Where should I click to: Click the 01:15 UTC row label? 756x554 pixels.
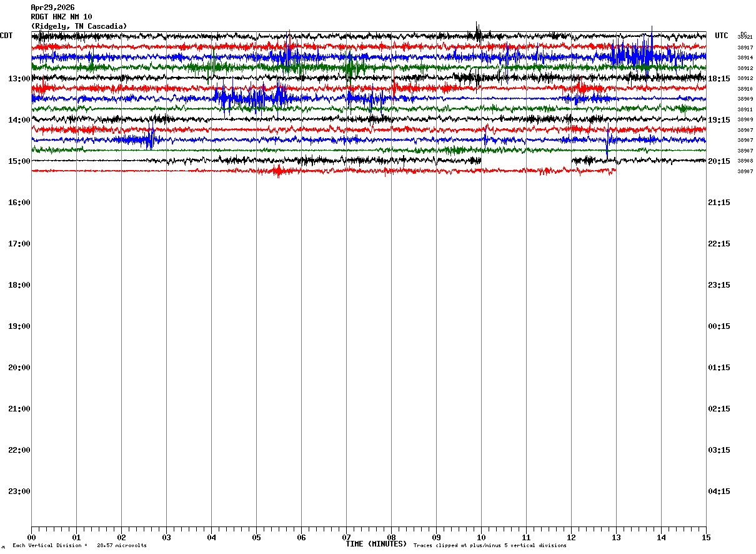point(719,368)
